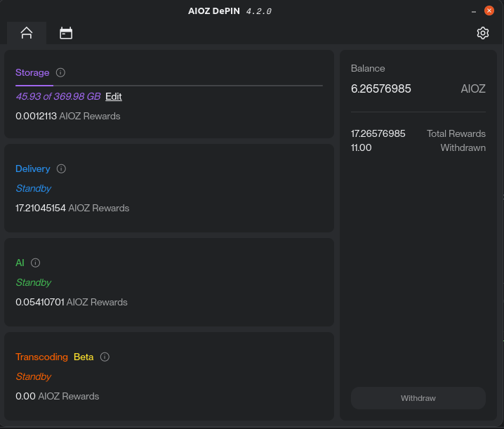
Task: Click the Withdraw button
Action: (418, 398)
